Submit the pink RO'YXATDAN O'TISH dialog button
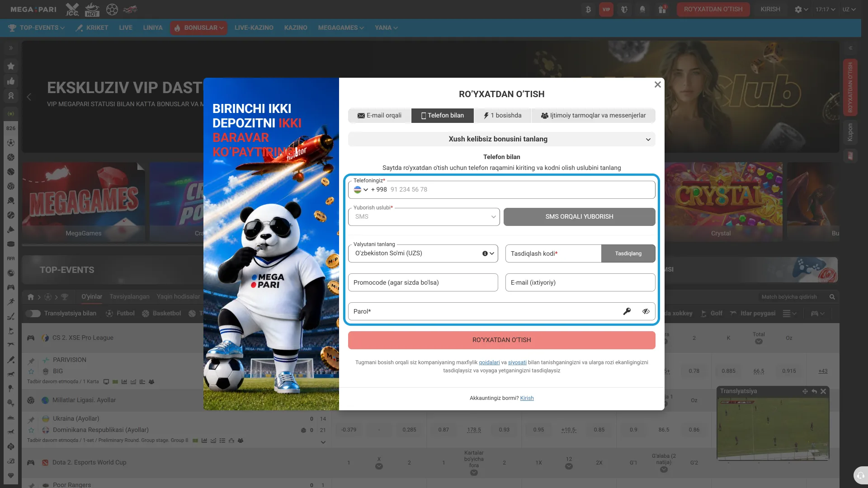868x488 pixels. tap(502, 340)
